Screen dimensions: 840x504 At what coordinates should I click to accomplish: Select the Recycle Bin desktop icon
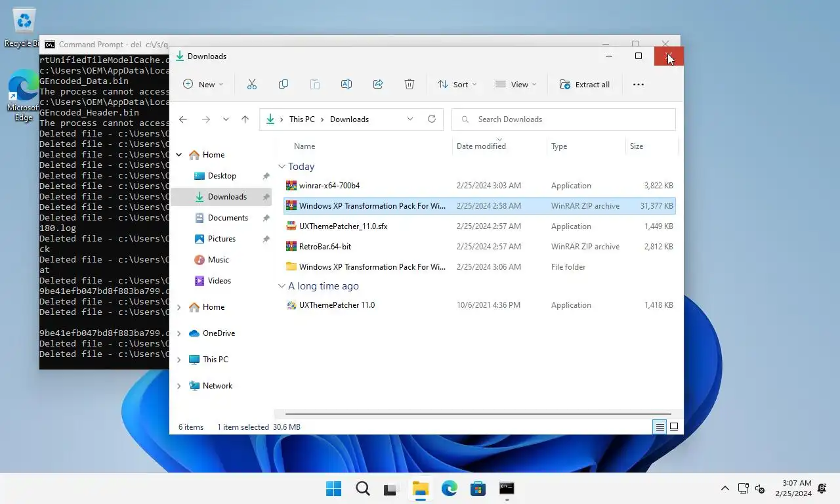[23, 28]
